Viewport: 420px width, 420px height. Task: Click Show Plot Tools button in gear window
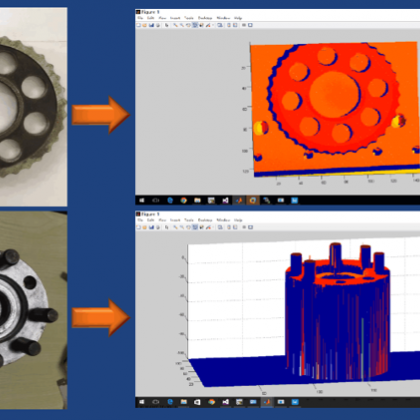click(x=250, y=25)
